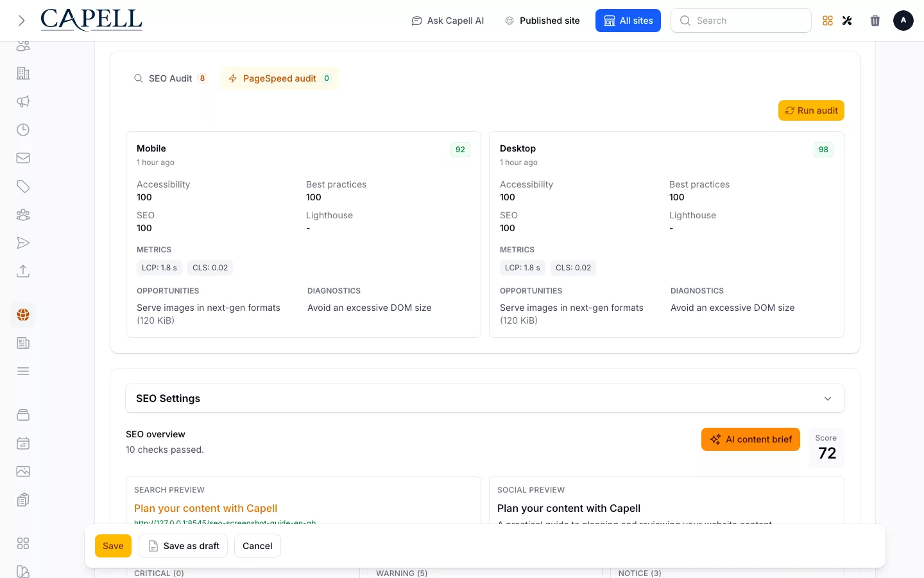This screenshot has height=578, width=924.
Task: Open the image gallery icon in the sidebar
Action: 23,471
